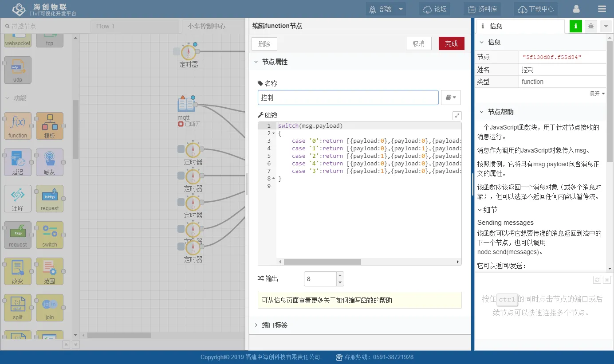614x364 pixels.
Task: Select the 注释 comment palette node
Action: point(18,199)
